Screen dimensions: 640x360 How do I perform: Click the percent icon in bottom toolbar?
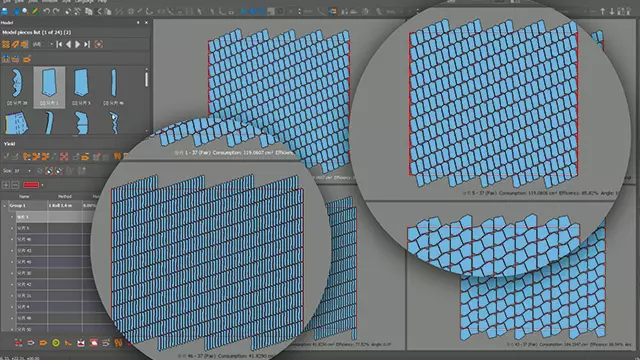[118, 343]
